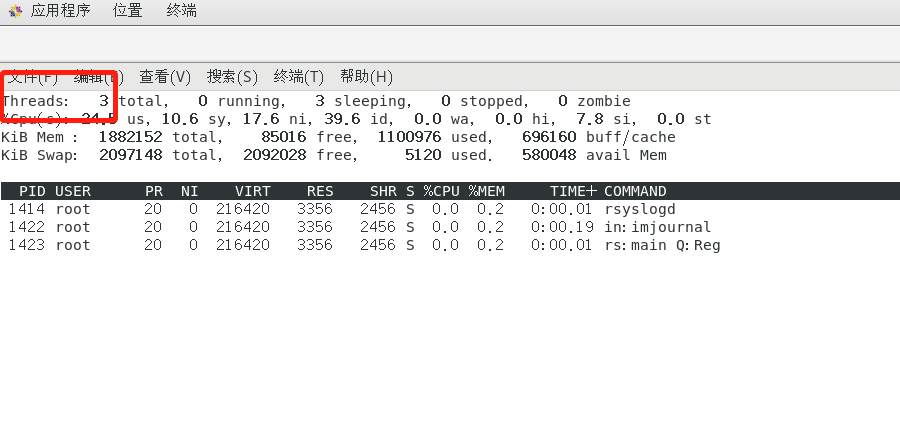
Task: Open the 搜索(S) terminal menu
Action: [x=232, y=76]
